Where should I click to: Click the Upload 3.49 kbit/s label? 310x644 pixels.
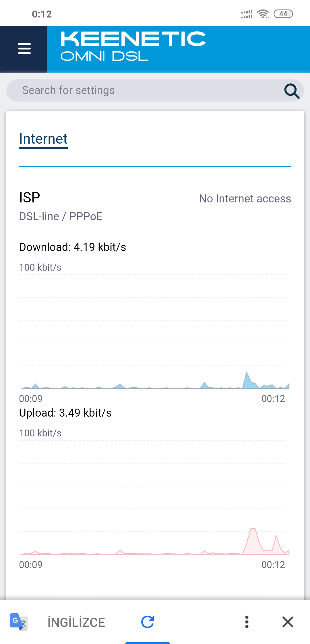(x=65, y=413)
